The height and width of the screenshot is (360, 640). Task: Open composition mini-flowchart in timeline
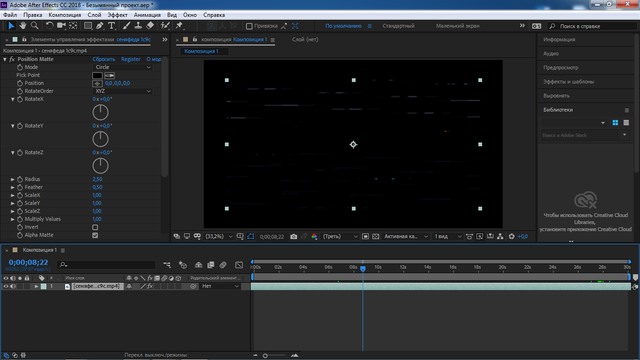[167, 265]
